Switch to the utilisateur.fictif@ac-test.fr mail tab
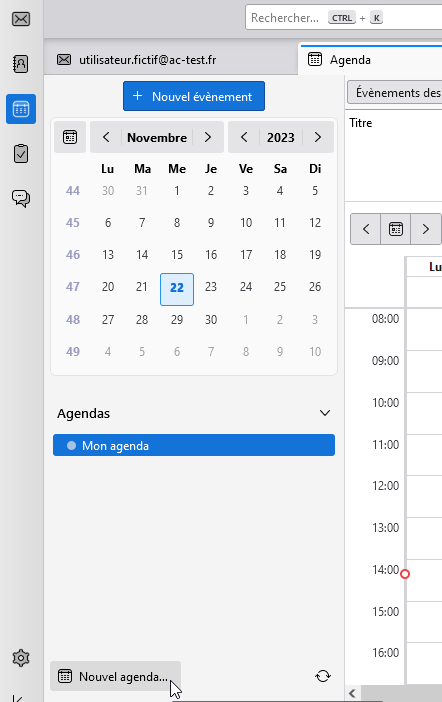 [137, 60]
